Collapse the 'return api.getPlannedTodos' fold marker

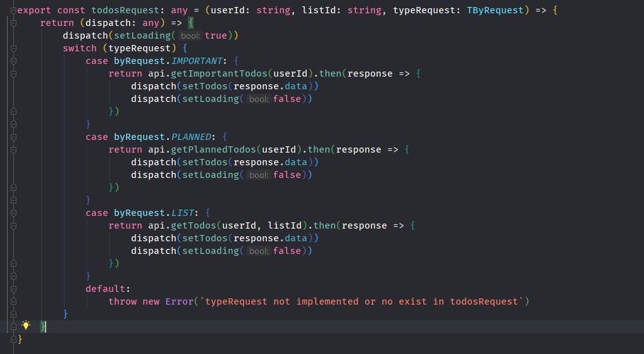click(x=13, y=150)
